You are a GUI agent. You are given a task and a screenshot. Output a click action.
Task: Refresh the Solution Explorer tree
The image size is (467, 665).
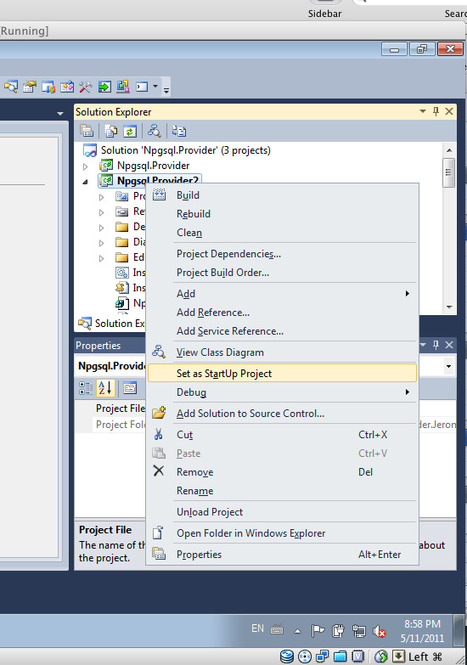point(130,131)
